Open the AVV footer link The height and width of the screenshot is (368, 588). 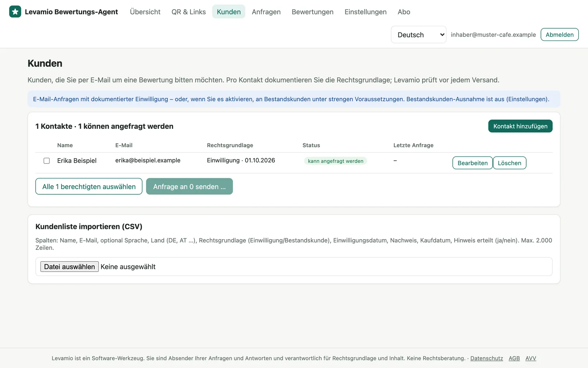click(x=531, y=358)
